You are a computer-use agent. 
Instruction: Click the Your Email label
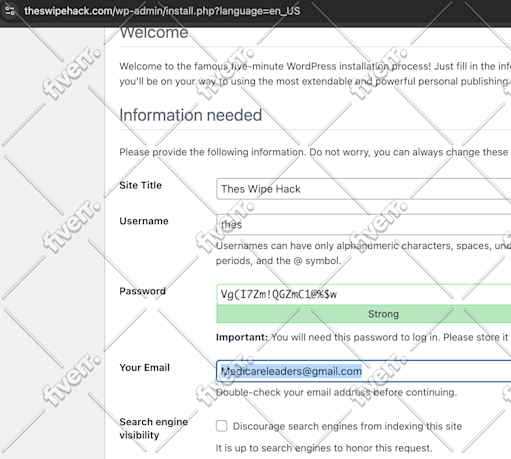pos(144,367)
